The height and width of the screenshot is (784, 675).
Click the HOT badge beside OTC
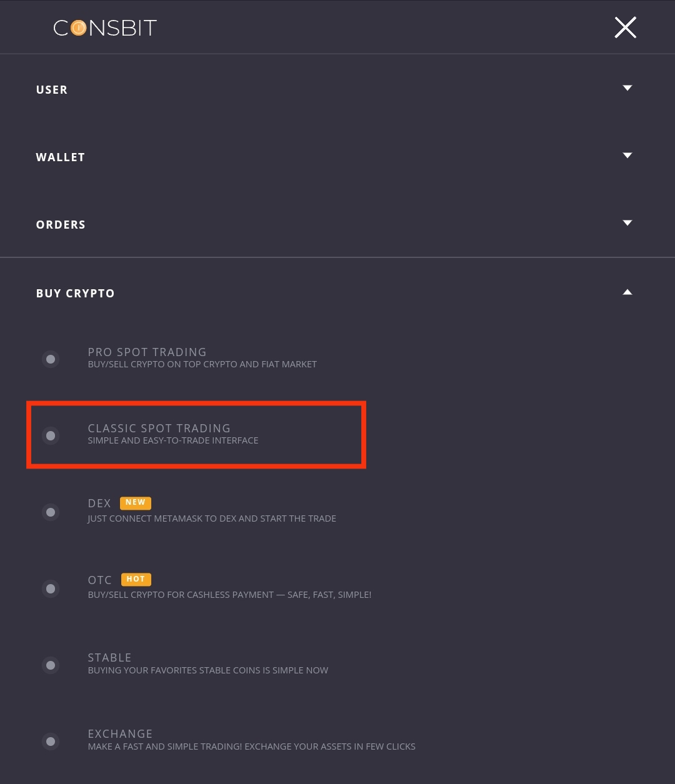(x=136, y=579)
